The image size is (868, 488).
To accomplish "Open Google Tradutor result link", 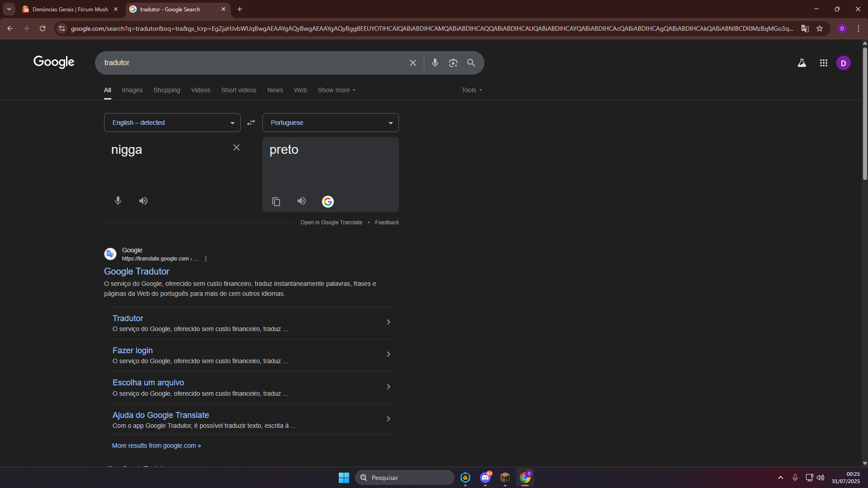I will click(137, 271).
